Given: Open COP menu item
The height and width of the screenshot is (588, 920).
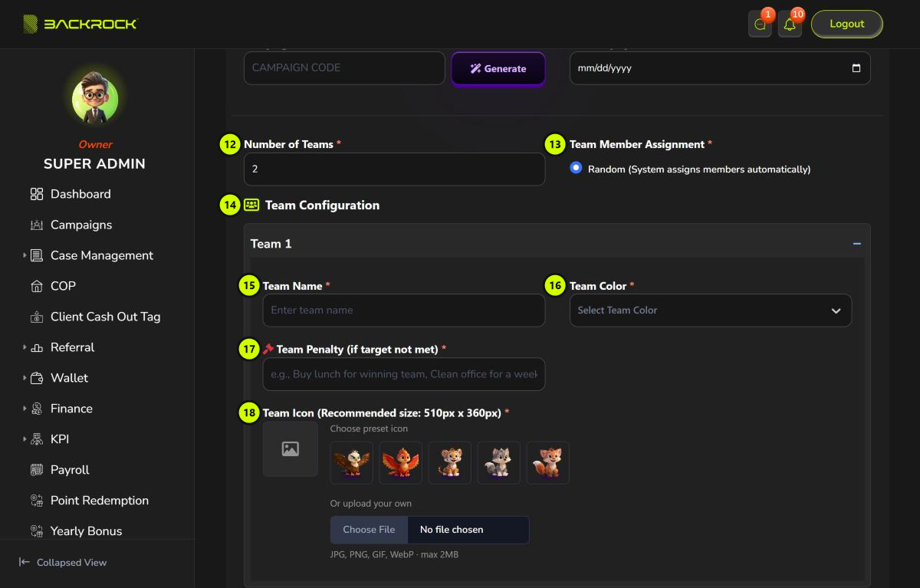Looking at the screenshot, I should tap(63, 286).
